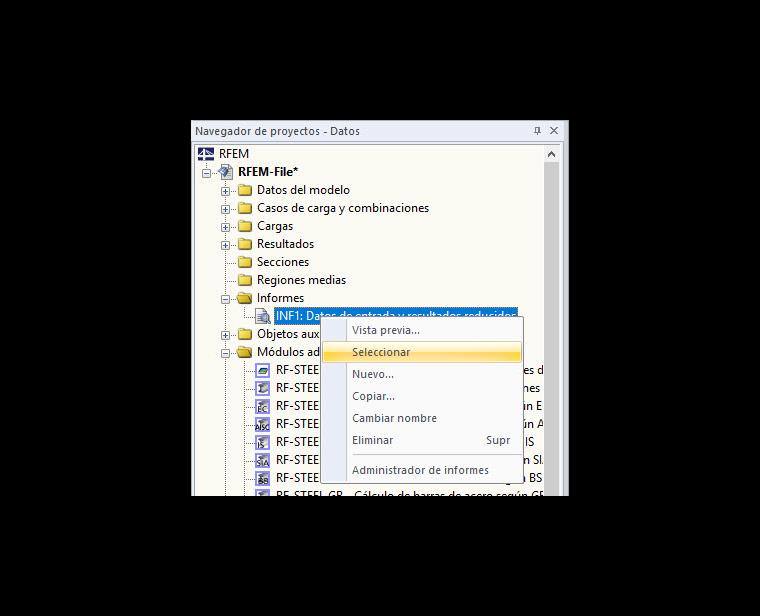The width and height of the screenshot is (760, 616).
Task: Choose Cambiar nombre in the context menu
Action: pos(422,418)
